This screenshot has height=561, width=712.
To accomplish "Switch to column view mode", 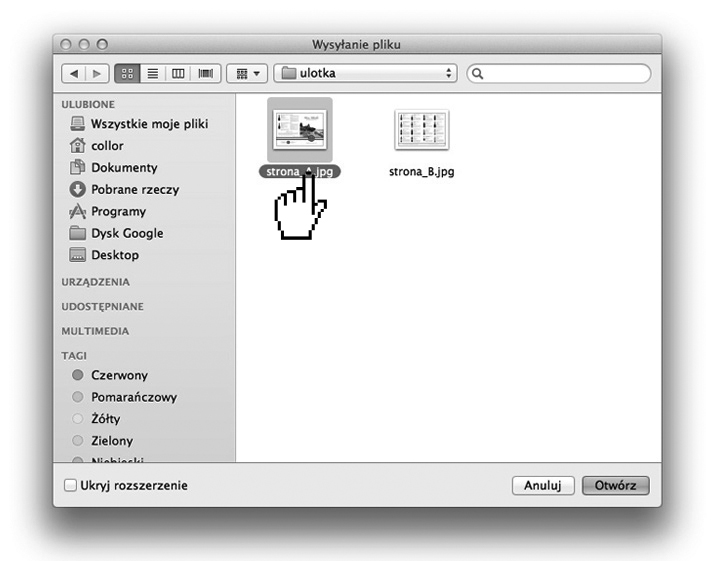I will (179, 74).
